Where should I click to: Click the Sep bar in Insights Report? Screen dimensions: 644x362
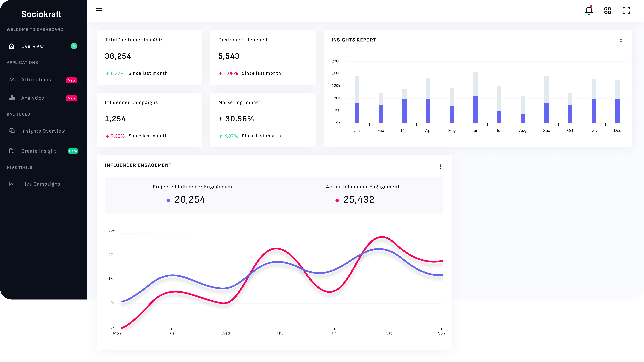(x=546, y=99)
